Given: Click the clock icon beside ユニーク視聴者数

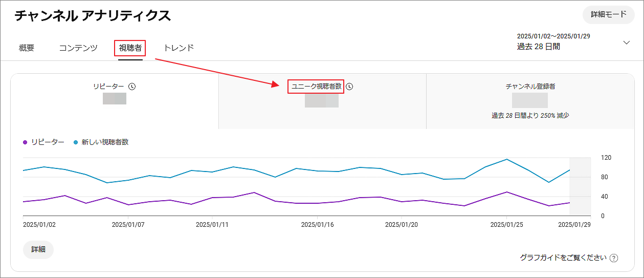Looking at the screenshot, I should click(349, 87).
